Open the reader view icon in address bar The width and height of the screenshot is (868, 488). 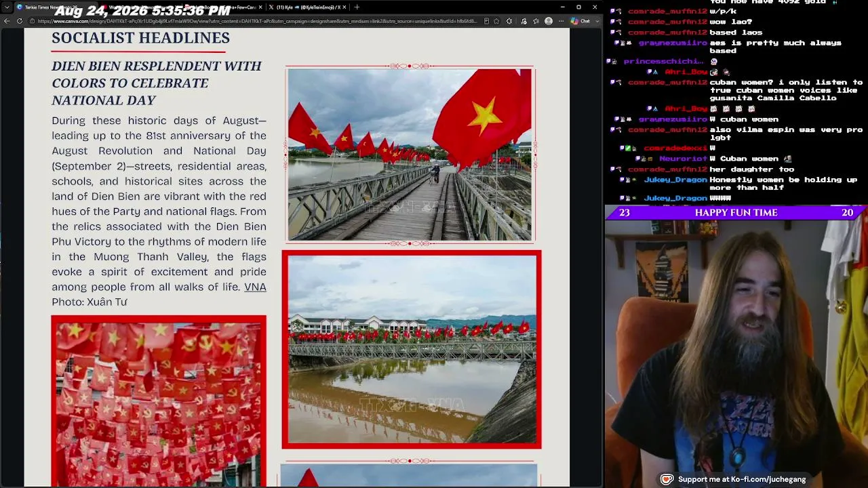(486, 21)
